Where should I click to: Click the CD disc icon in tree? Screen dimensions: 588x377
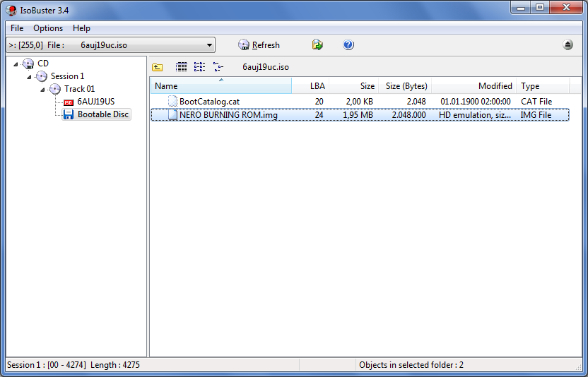coord(28,64)
